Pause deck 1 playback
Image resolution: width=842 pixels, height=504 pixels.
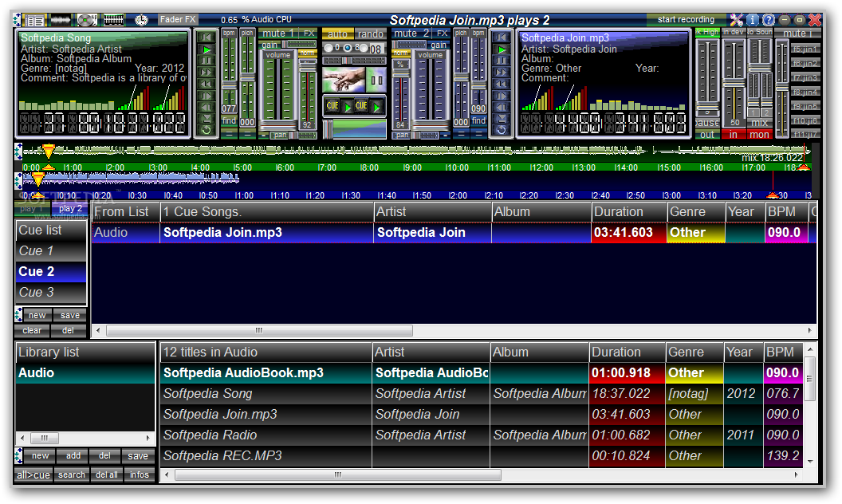coord(207,61)
